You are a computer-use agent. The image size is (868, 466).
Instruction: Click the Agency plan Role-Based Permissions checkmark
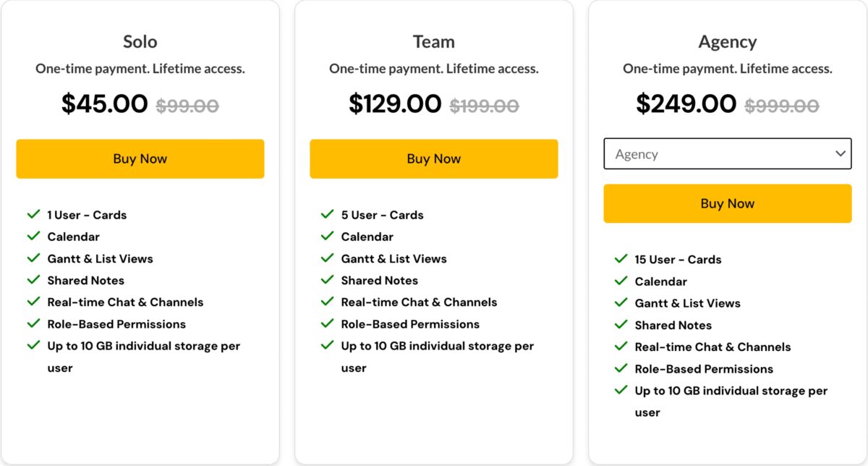coord(621,368)
